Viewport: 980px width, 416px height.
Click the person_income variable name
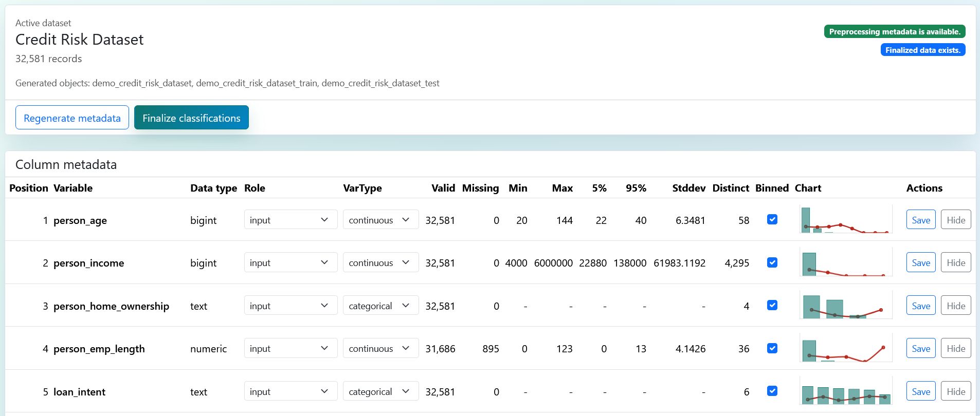(88, 263)
